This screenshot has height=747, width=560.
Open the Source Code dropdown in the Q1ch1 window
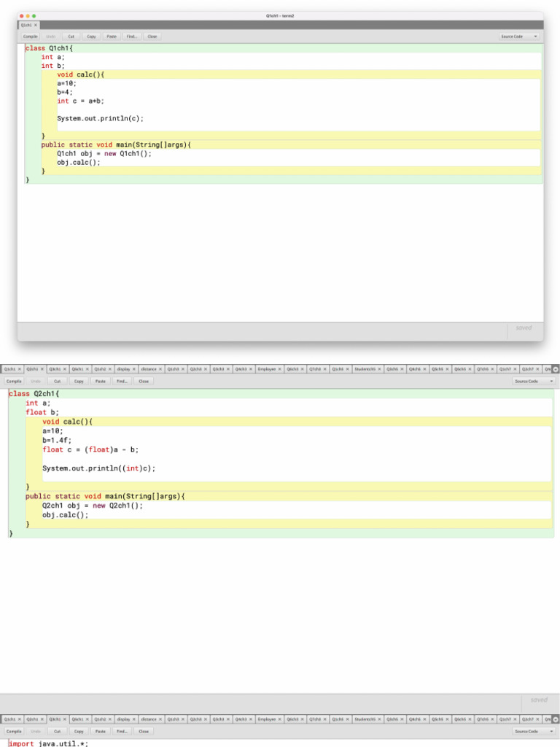pyautogui.click(x=519, y=36)
